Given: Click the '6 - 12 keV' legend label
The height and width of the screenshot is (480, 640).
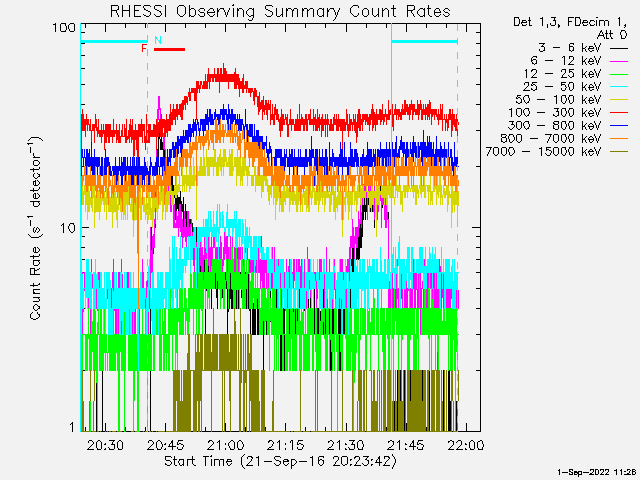Looking at the screenshot, I should point(566,61).
